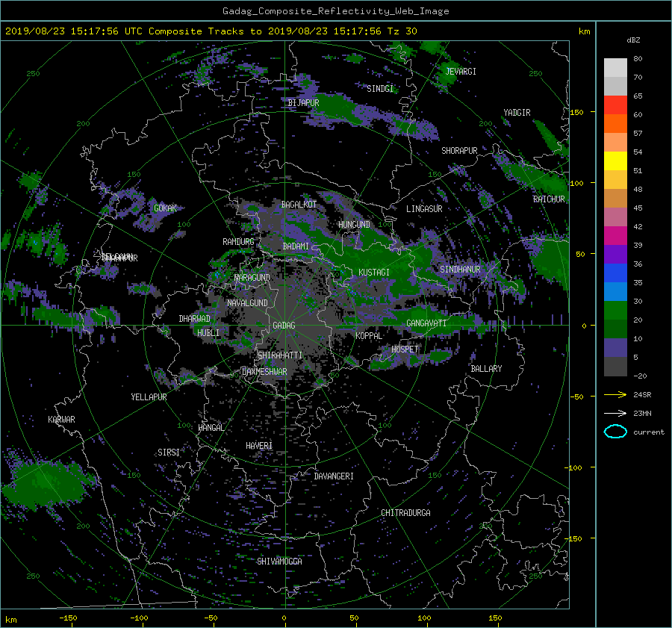This screenshot has height=628, width=672.
Task: Click the Gadag Composite Reflectivity title text
Action: [335, 11]
